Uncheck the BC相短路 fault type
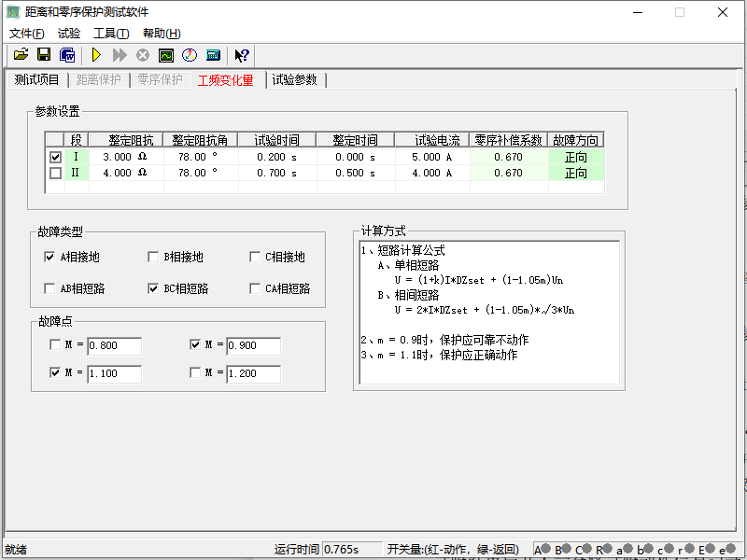Viewport: 747px width, 560px height. (153, 288)
